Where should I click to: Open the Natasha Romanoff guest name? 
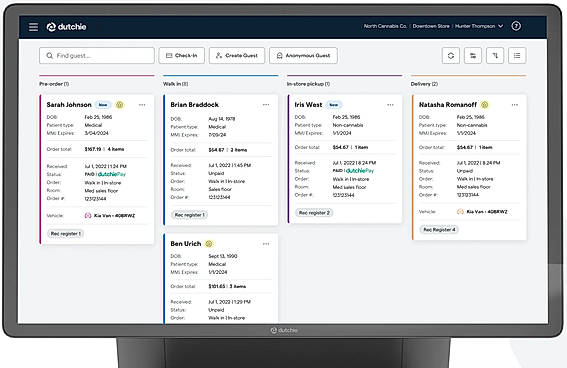click(448, 105)
